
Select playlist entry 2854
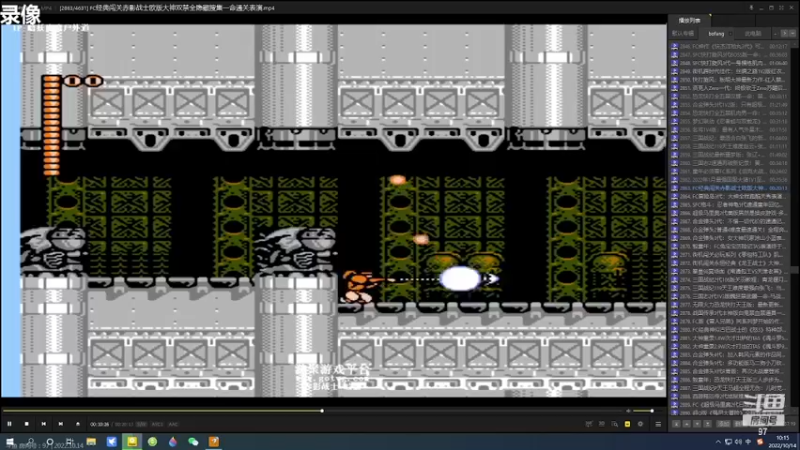point(730,113)
